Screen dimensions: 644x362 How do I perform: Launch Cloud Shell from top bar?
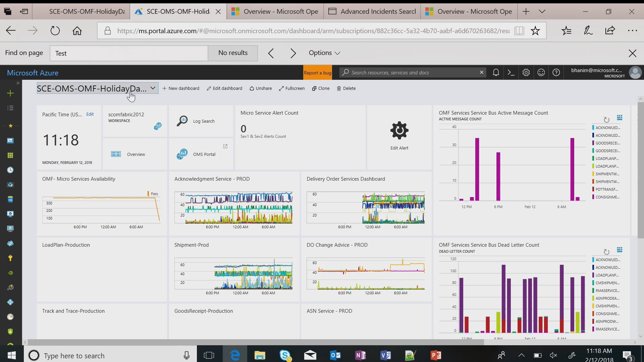(x=511, y=72)
